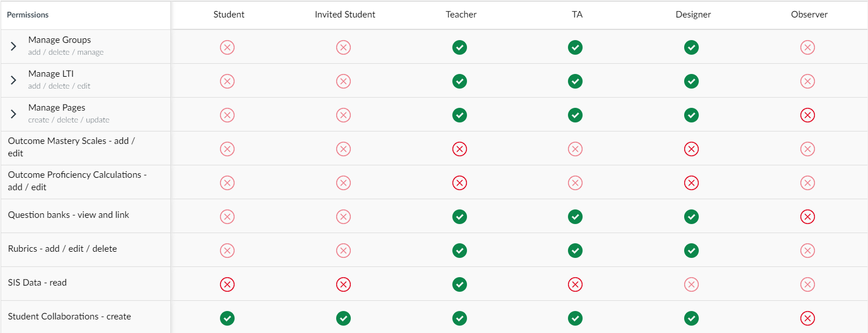Open the Designer role header link
Screen dimensions: 868x333
(693, 15)
